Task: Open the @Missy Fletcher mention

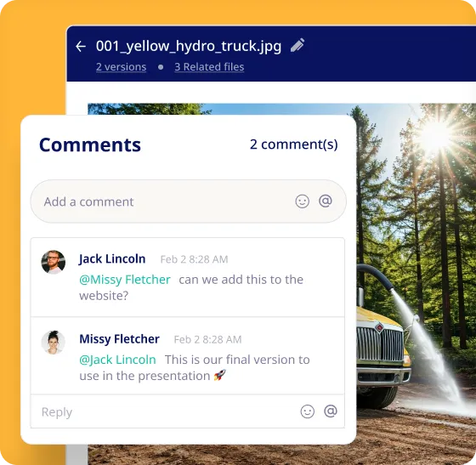Action: click(x=125, y=280)
